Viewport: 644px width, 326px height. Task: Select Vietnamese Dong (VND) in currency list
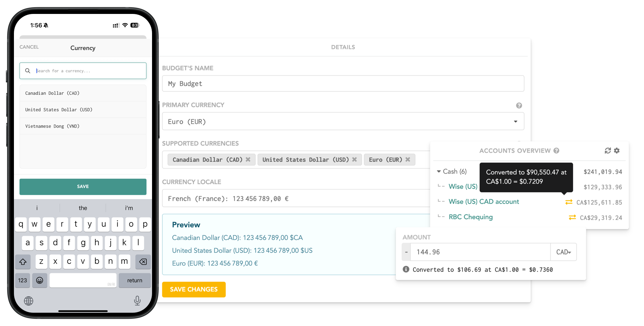[x=52, y=126]
